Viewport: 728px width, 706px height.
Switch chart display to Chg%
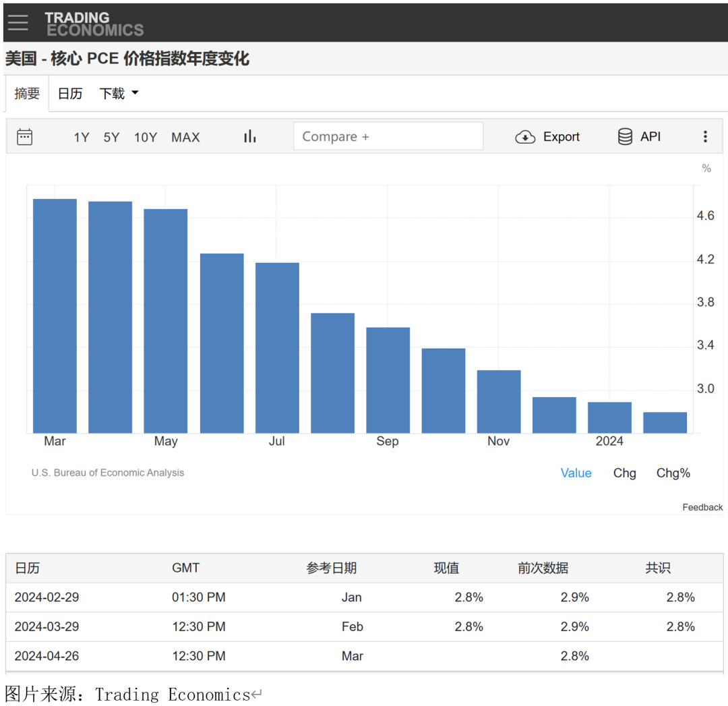pos(673,473)
